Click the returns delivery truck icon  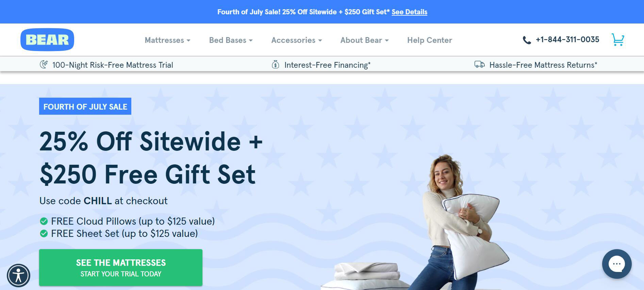[480, 64]
